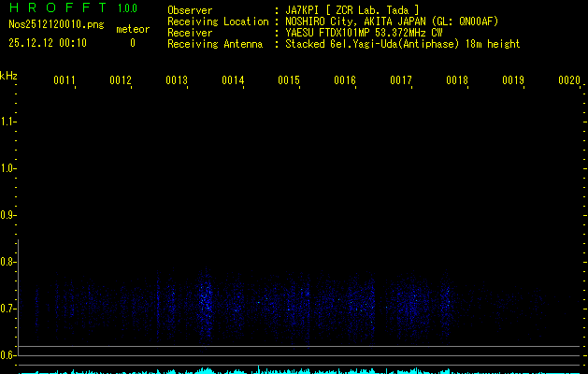This screenshot has height=374, width=588.
Task: Click the 0011 time marker
Action: (x=65, y=81)
